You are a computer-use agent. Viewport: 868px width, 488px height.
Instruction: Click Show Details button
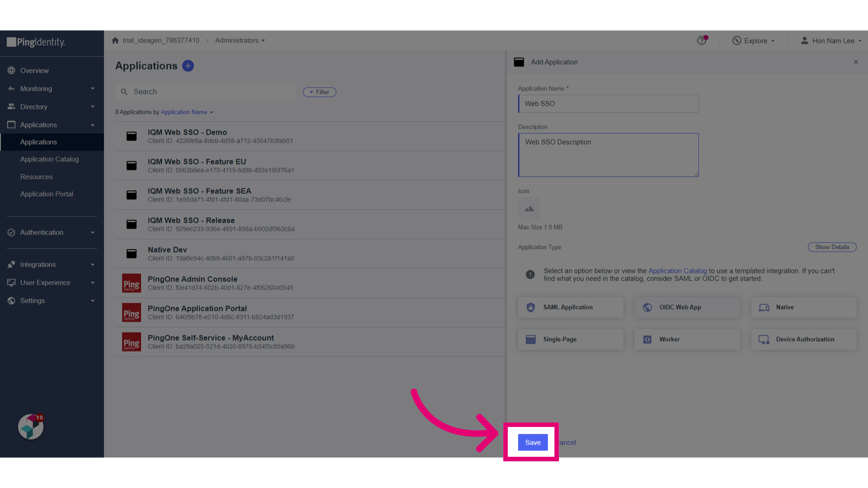point(832,247)
